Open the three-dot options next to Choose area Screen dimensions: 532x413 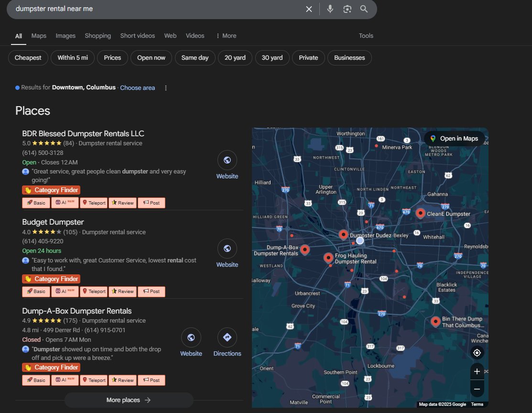tap(165, 88)
